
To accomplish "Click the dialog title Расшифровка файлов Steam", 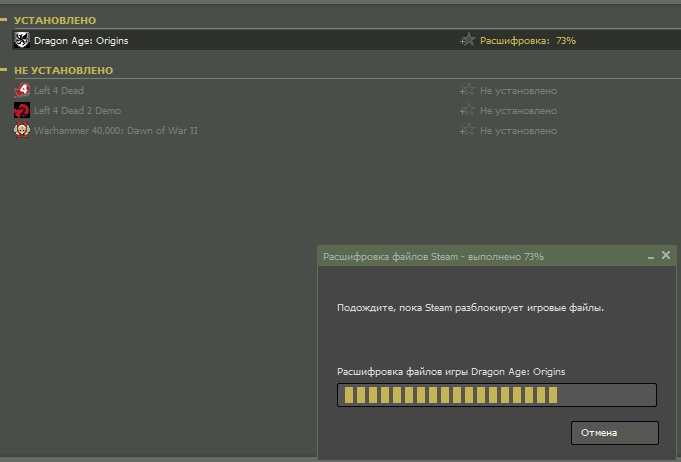I will (x=433, y=257).
